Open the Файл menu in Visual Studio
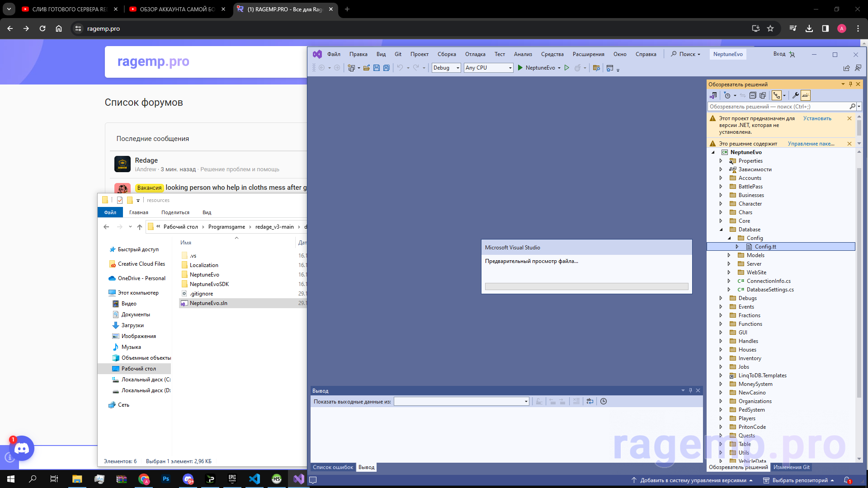868x488 pixels. tap(334, 54)
